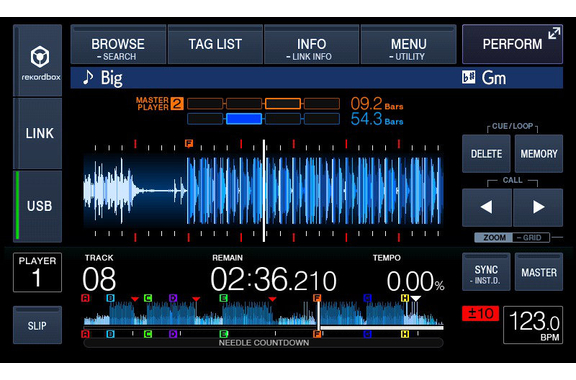This screenshot has height=380, width=576.
Task: Tap the rekordbox logo button
Action: click(x=37, y=60)
